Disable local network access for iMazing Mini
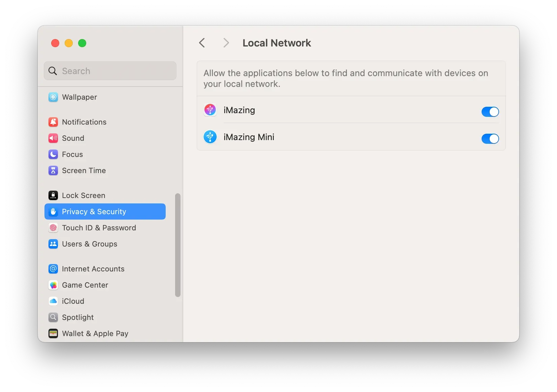557x392 pixels. pos(490,139)
